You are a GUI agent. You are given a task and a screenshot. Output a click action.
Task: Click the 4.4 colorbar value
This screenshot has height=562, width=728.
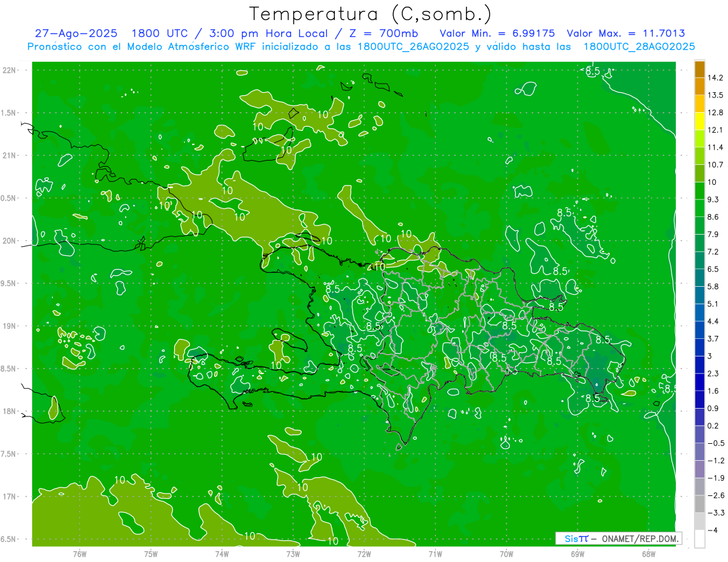click(713, 321)
